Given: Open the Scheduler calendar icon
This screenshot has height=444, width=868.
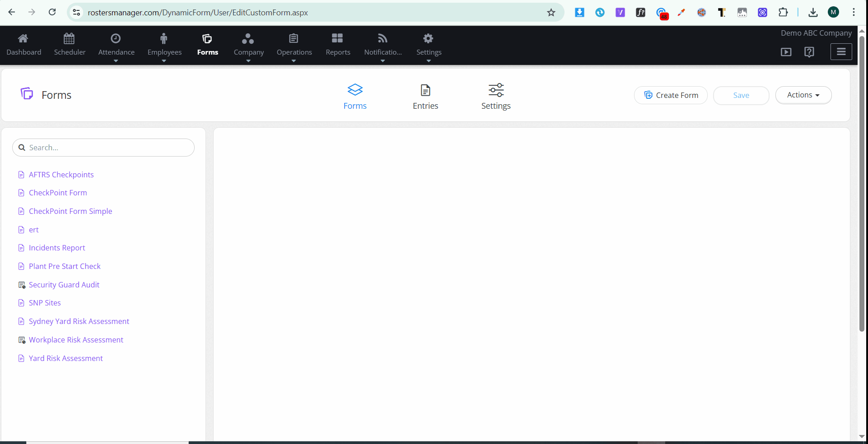Looking at the screenshot, I should pyautogui.click(x=69, y=38).
